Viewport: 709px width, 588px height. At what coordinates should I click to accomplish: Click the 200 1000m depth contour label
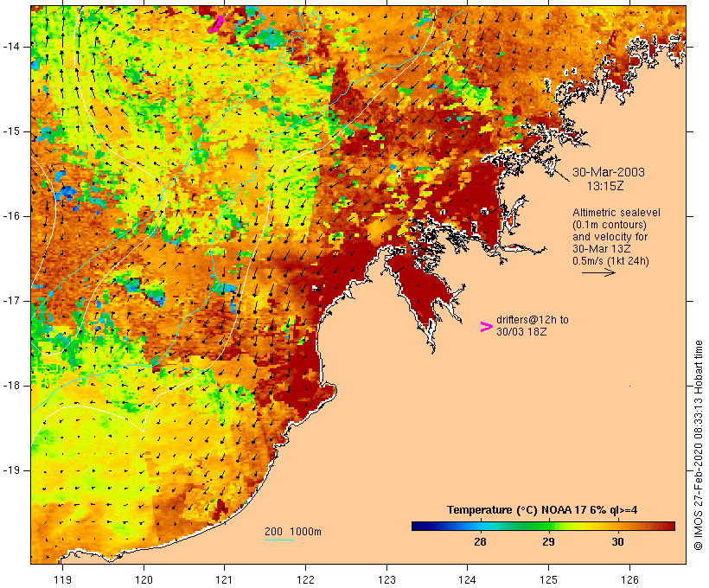click(x=292, y=532)
